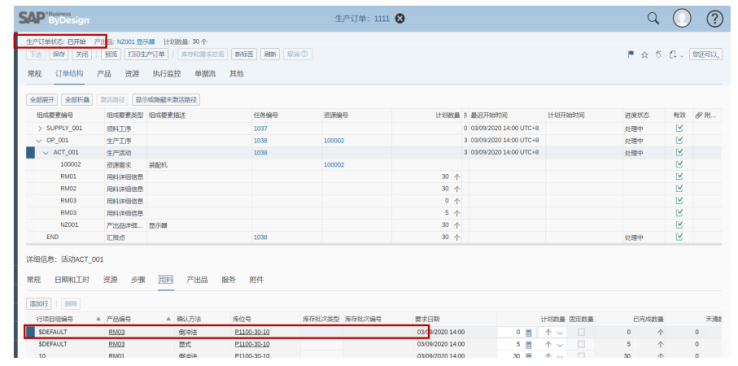Click planned quantity field showing 0
Screen dimensions: 738x366
tap(511, 332)
